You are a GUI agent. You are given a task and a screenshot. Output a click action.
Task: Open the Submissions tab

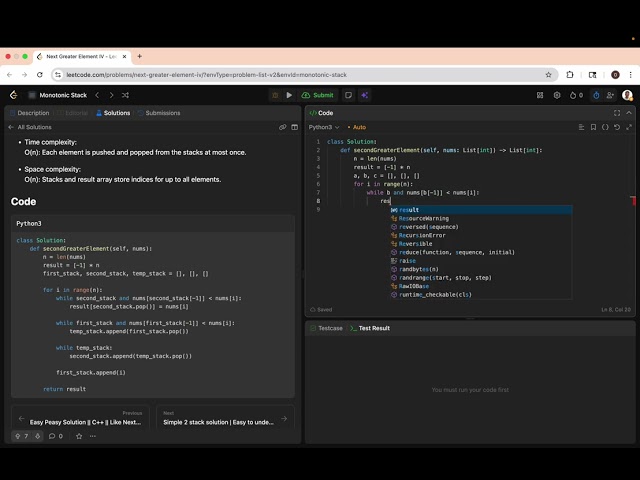coord(159,113)
